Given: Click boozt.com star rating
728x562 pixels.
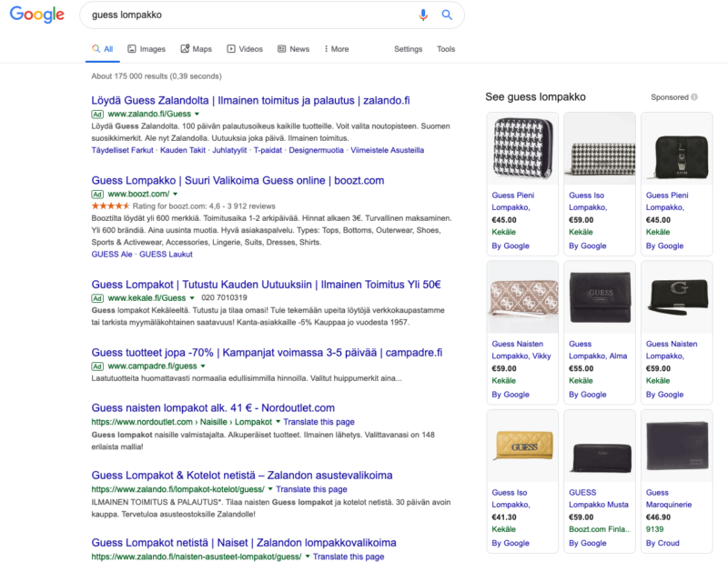Looking at the screenshot, I should [110, 206].
